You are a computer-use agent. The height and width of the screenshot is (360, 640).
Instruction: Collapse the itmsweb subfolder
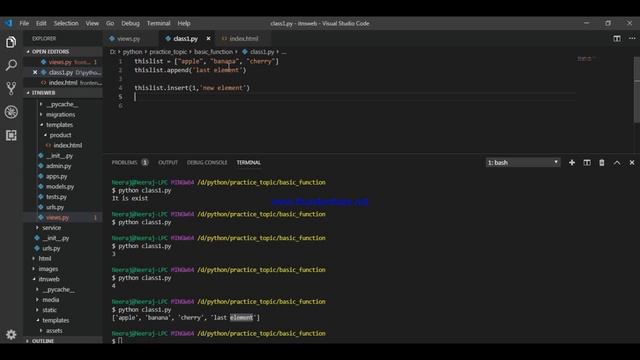(49, 279)
